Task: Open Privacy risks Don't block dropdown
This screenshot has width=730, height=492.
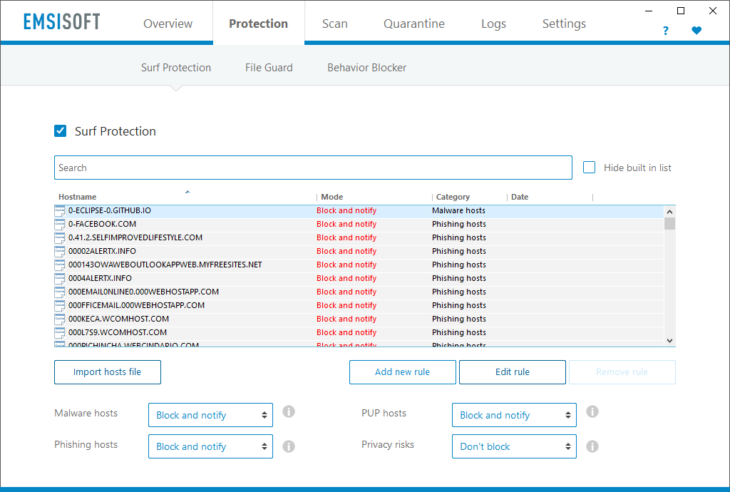Action: pos(514,446)
